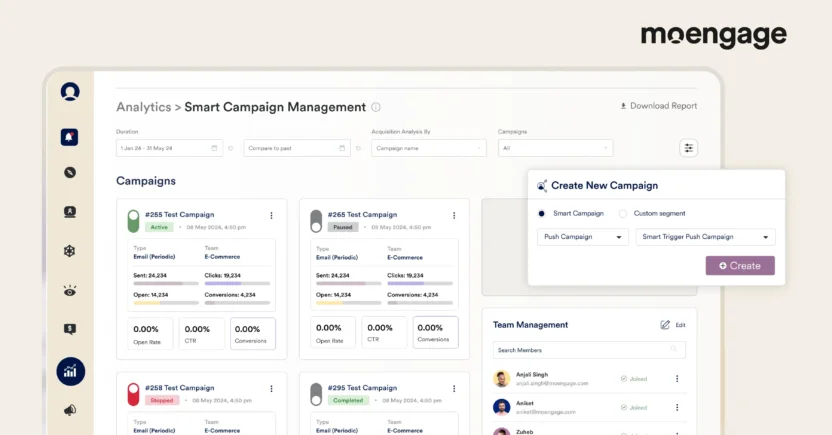Click Analytics in the breadcrumb
Viewport: 832px width, 435px height.
pos(143,107)
